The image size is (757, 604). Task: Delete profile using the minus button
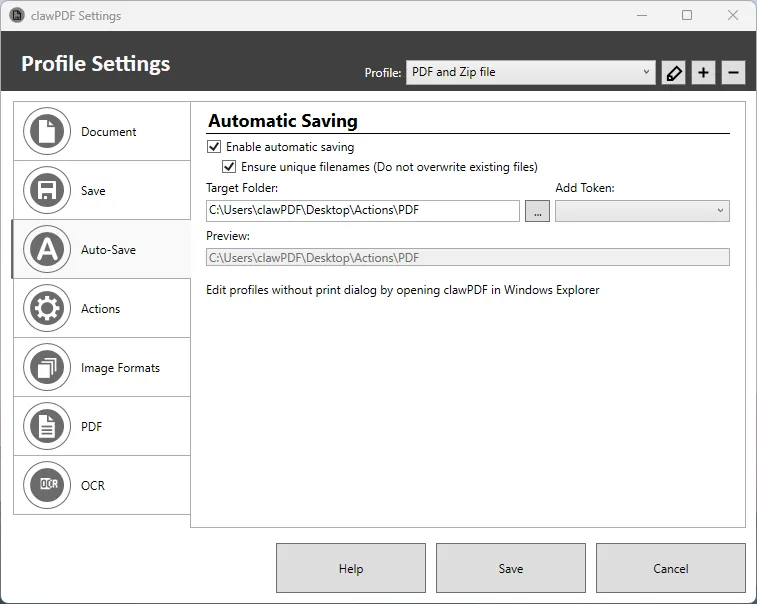pyautogui.click(x=733, y=73)
